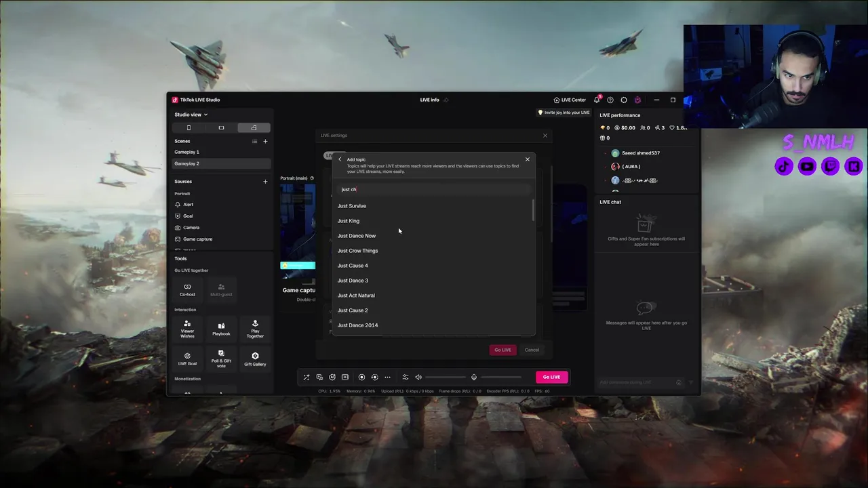
Task: Cancel the LIVE settings dialog
Action: (x=532, y=350)
